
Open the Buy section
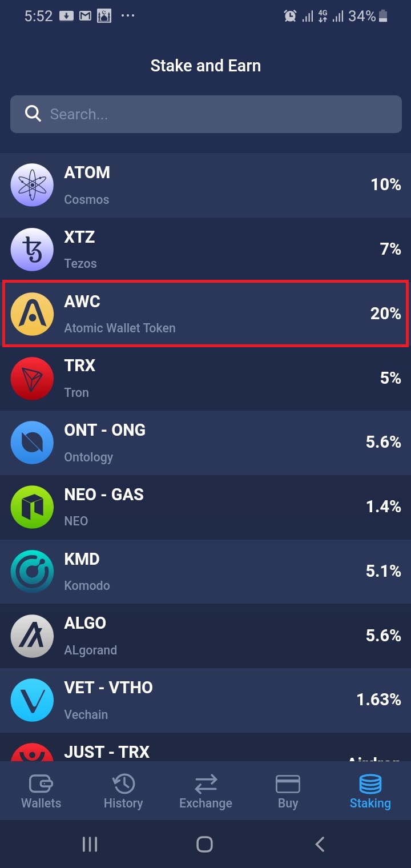tap(288, 791)
